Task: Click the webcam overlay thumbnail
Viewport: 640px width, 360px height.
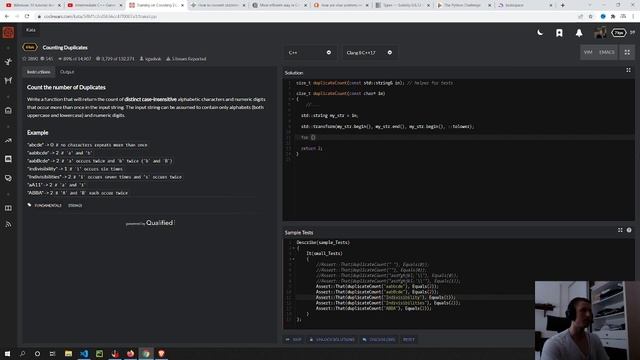Action: point(587,320)
